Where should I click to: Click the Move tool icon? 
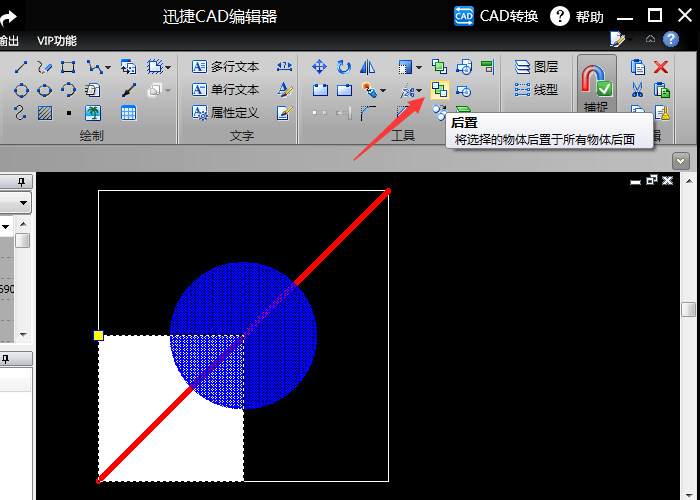[319, 67]
